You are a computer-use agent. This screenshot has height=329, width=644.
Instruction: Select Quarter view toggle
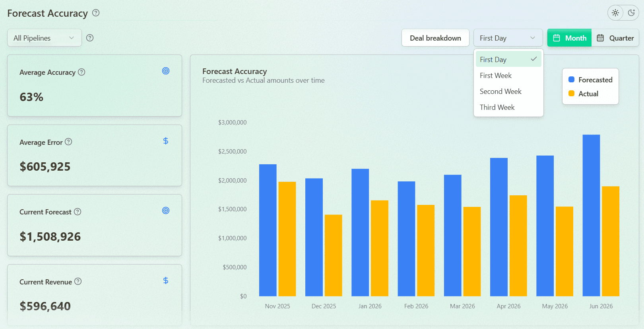point(615,38)
